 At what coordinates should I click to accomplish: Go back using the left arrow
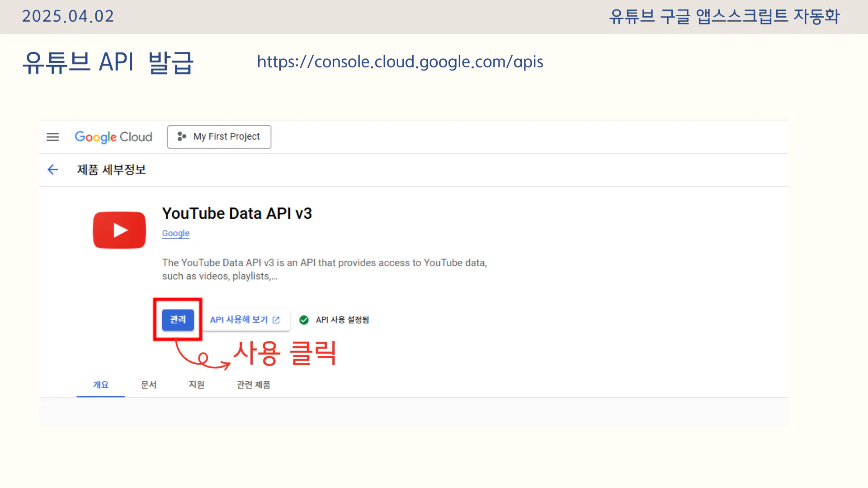[x=53, y=169]
